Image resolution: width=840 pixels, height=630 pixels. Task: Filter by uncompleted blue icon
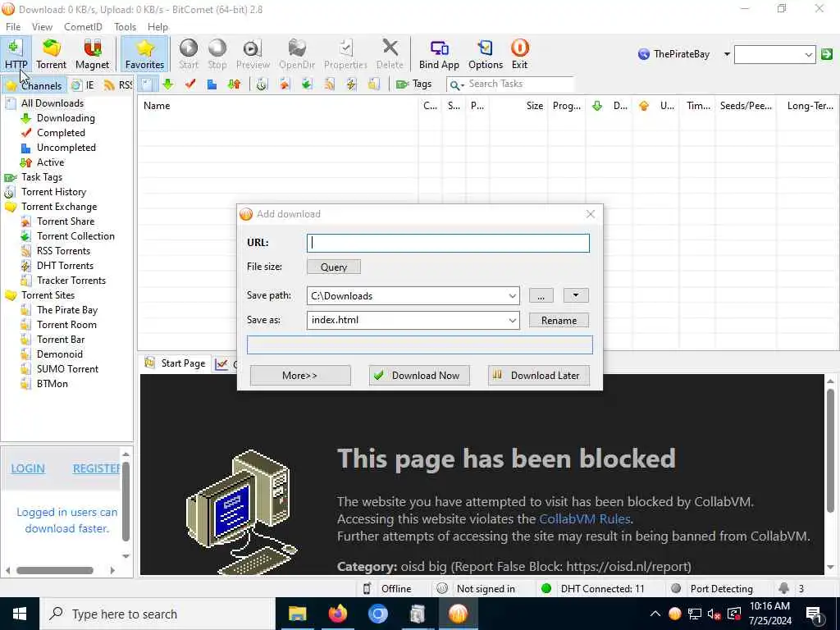pos(212,84)
